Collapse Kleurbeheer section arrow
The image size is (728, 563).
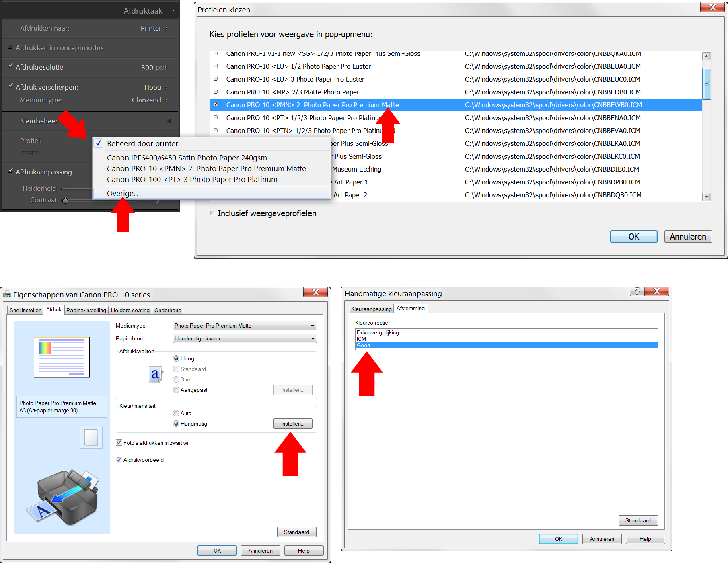(169, 121)
